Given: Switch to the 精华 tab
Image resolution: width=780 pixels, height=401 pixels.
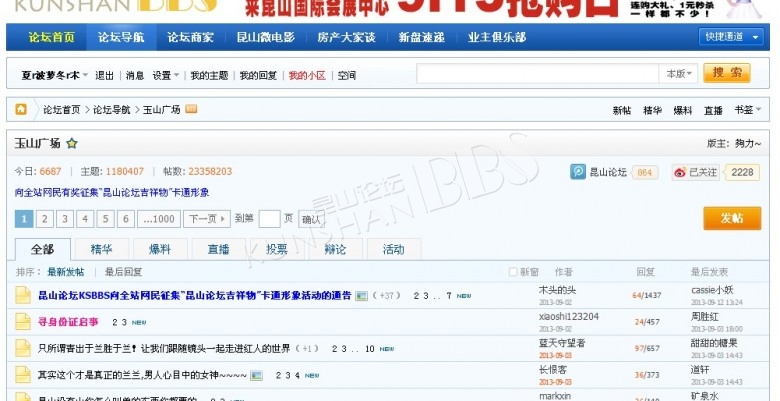Looking at the screenshot, I should tap(101, 249).
